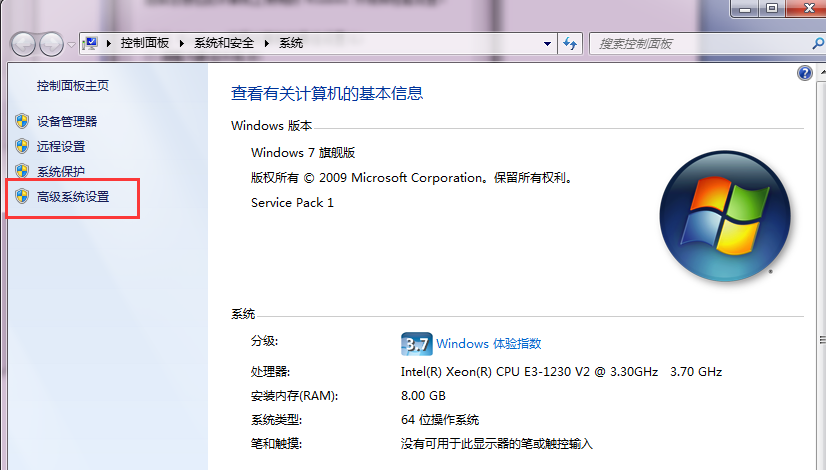Select 系统 breadcrumb item
Screen dimensions: 826x470
coord(291,43)
